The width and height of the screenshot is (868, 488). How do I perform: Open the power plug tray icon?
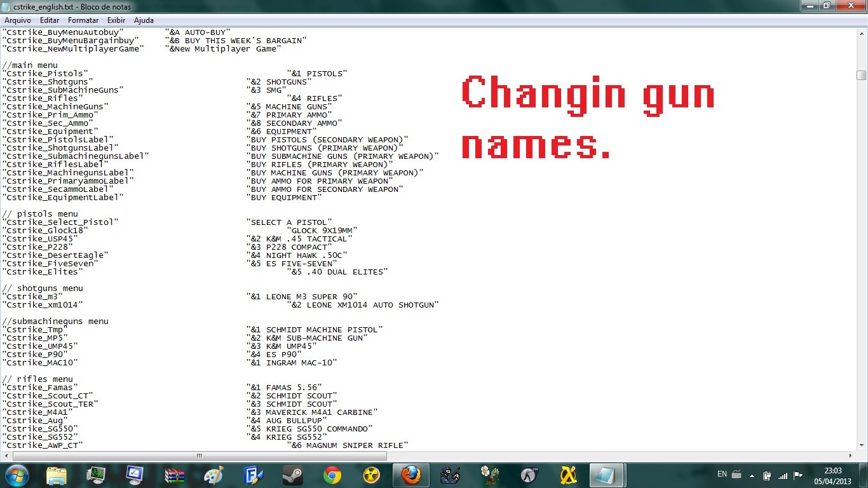[768, 475]
